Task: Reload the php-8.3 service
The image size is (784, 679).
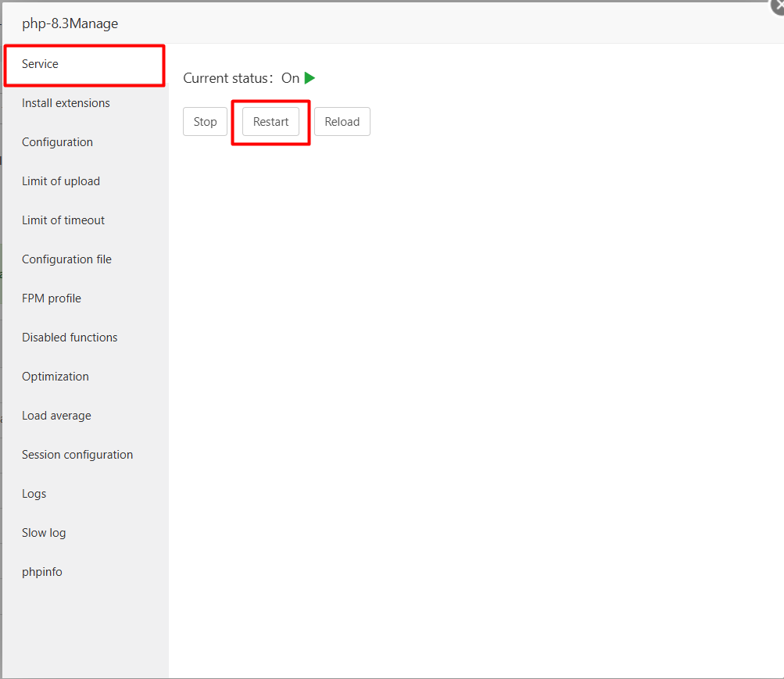Action: tap(342, 121)
